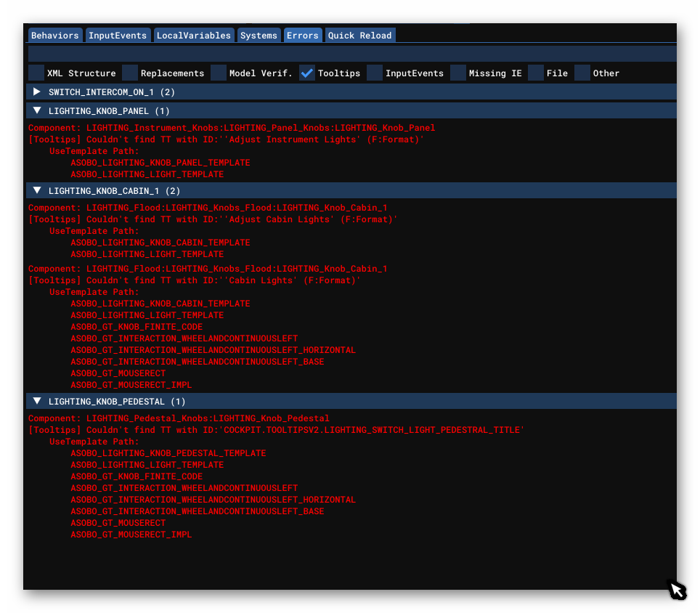The image size is (700, 613).
Task: Select ASOBO_LIGHTING_KNOB_PEDESTAL_TEMPLATE path entry
Action: pos(168,453)
